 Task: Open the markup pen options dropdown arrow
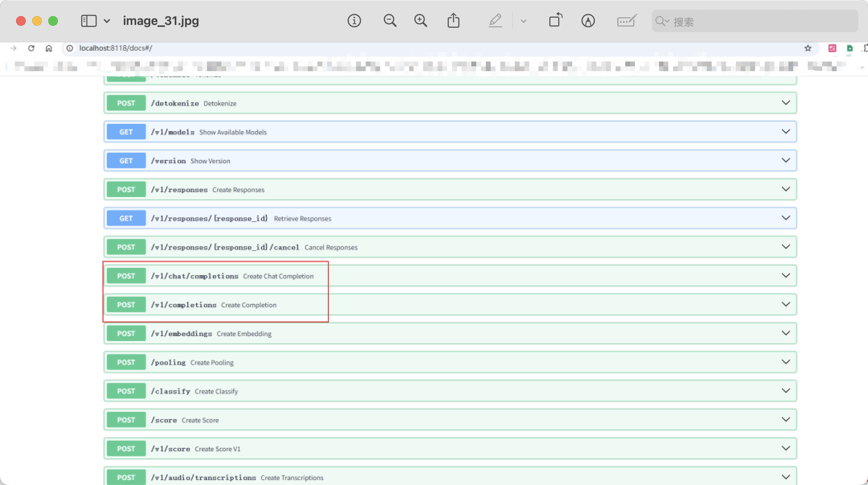(x=523, y=21)
